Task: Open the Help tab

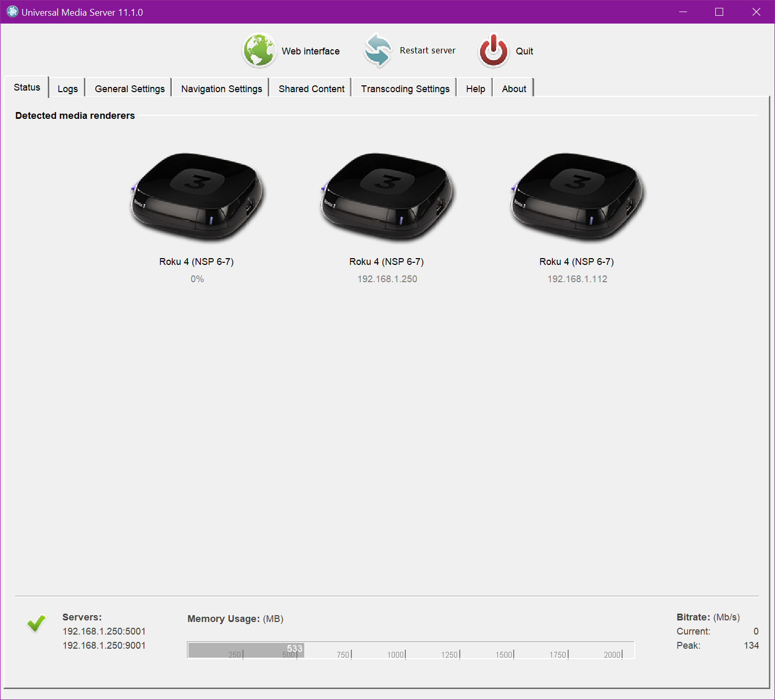Action: (x=475, y=88)
